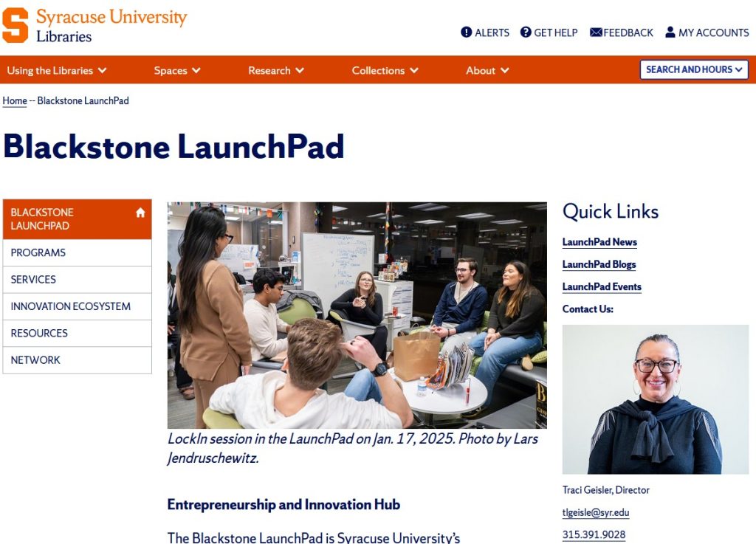The image size is (756, 544).
Task: Select Innovation Ecosystem in the sidebar
Action: click(71, 306)
